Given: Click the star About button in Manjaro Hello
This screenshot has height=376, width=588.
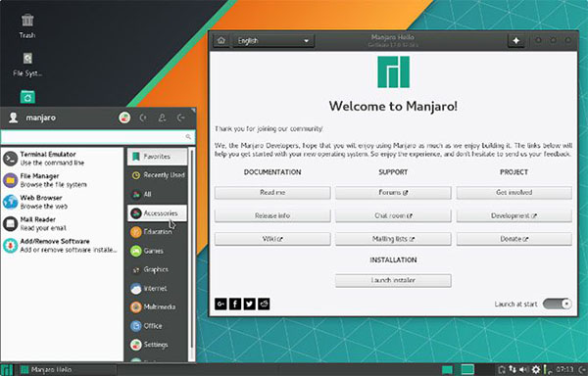Looking at the screenshot, I should (516, 40).
